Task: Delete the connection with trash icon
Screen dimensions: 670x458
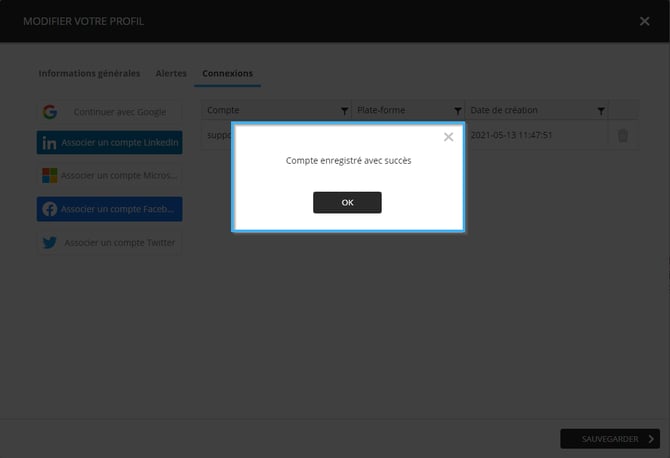Action: point(623,136)
